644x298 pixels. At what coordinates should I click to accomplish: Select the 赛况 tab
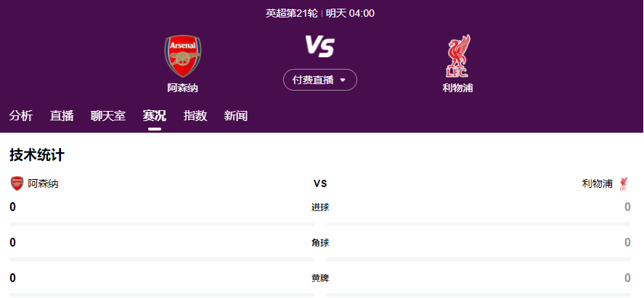(155, 116)
